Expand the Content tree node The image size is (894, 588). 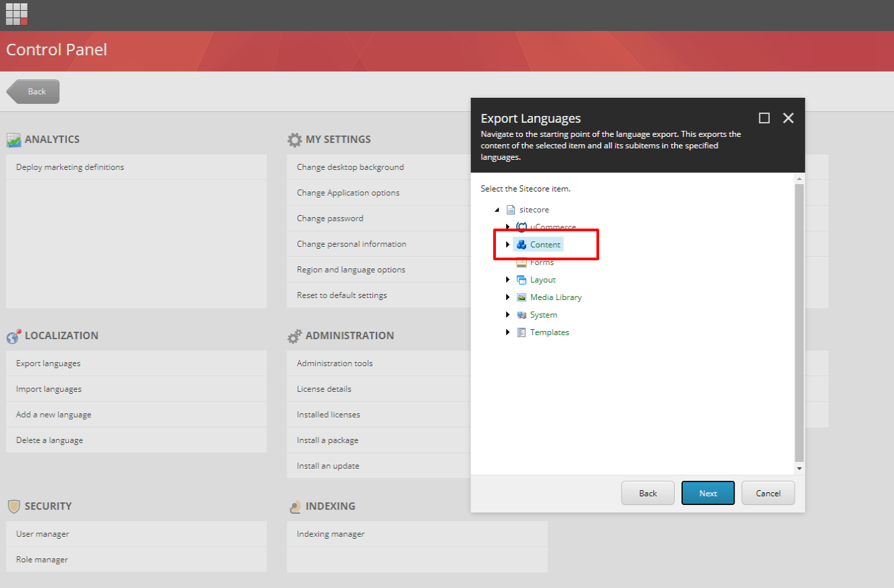click(507, 245)
